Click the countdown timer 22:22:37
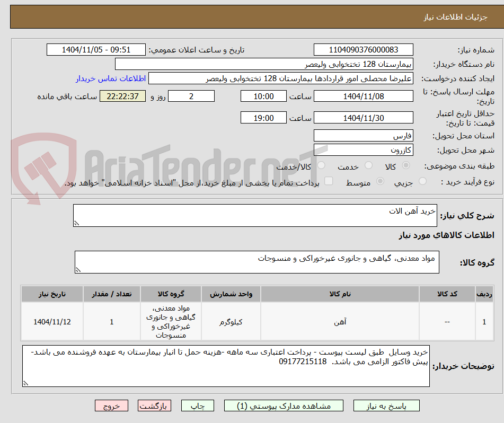This screenshot has width=504, height=423. pos(122,96)
